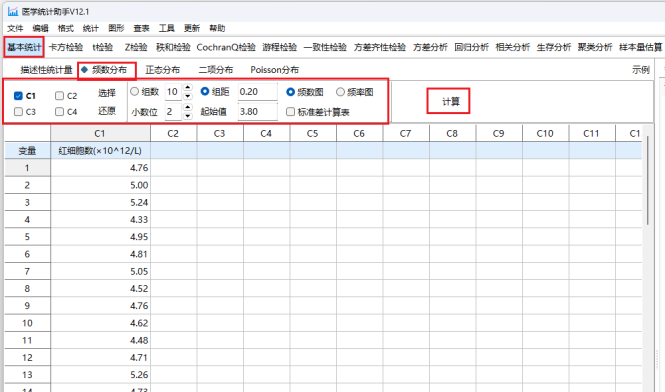Switch to the 方差齐性检验 tab
The height and width of the screenshot is (392, 665).
click(380, 47)
